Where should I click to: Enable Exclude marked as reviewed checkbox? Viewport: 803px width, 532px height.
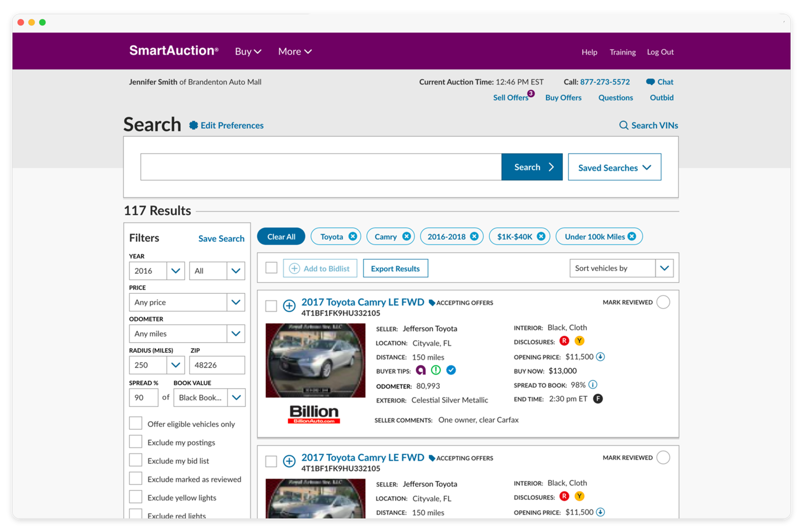pos(136,479)
